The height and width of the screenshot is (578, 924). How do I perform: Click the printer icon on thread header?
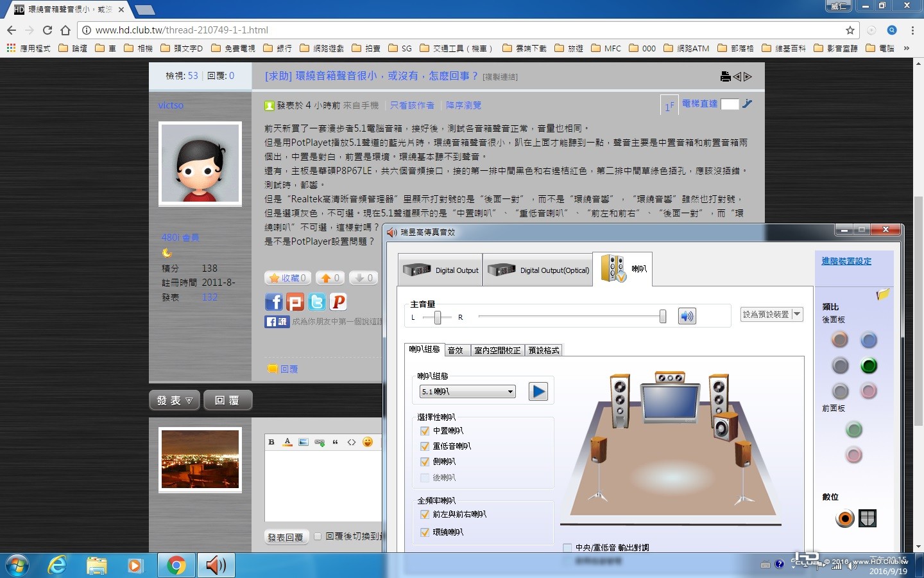click(x=725, y=76)
